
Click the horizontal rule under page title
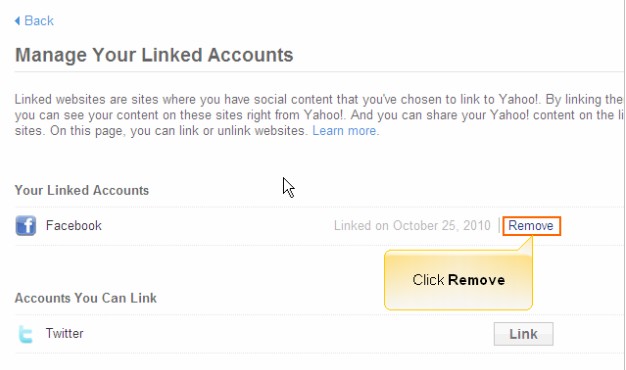[x=319, y=72]
